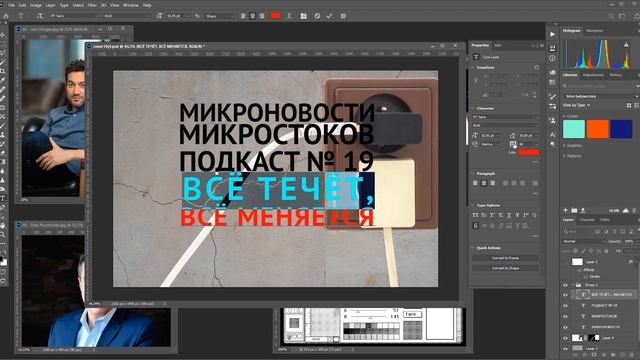Screen dimensions: 640x360
Task: Switch to the Navigator tab
Action: [595, 31]
